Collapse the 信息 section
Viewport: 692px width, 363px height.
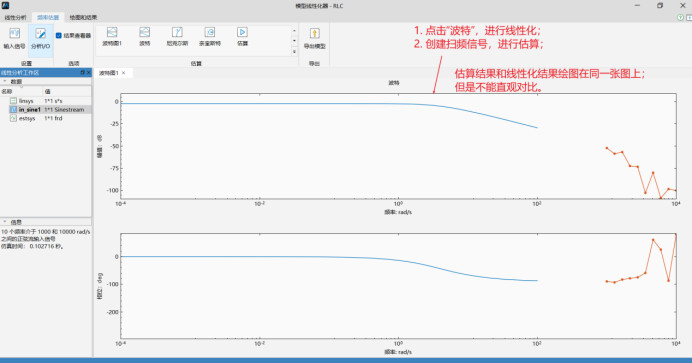pyautogui.click(x=5, y=222)
